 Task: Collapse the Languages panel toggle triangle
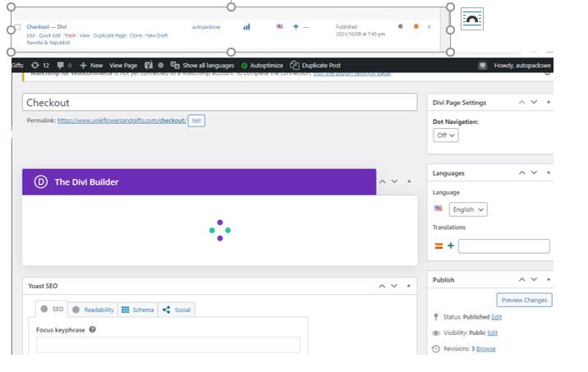[x=549, y=172]
